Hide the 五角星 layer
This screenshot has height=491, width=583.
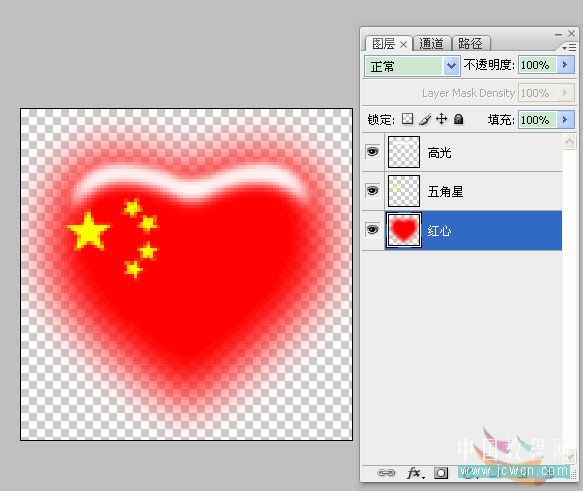click(373, 191)
